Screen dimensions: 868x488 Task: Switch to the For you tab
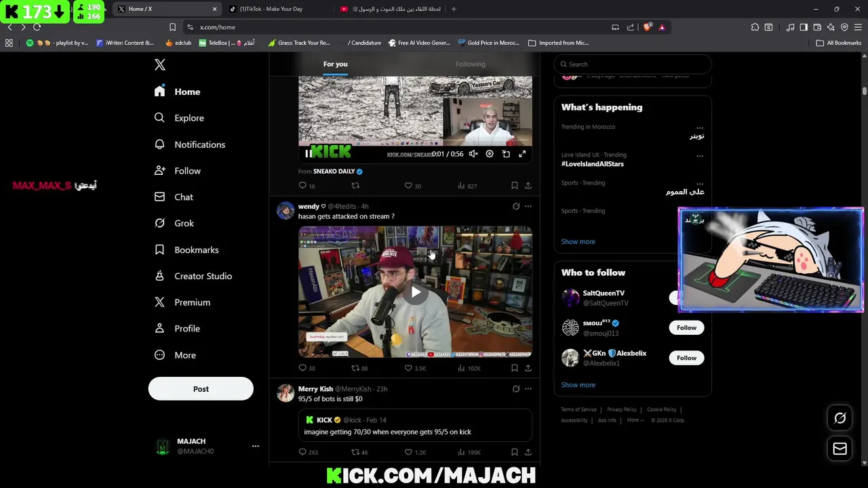[x=335, y=64]
